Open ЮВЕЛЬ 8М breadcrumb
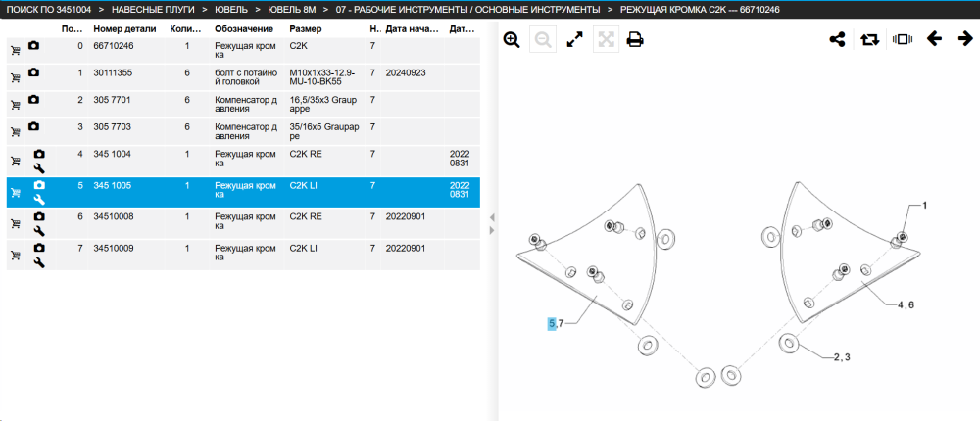980x421 pixels. (x=292, y=10)
